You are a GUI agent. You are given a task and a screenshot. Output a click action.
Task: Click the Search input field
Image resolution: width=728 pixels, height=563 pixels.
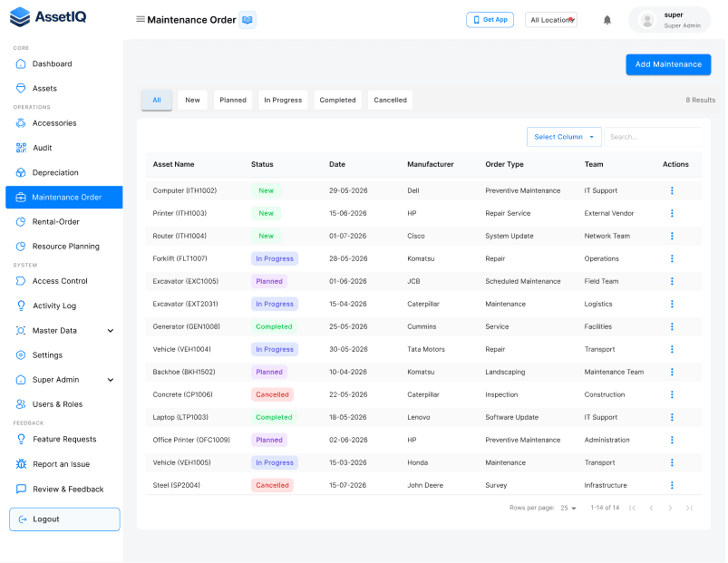[653, 137]
